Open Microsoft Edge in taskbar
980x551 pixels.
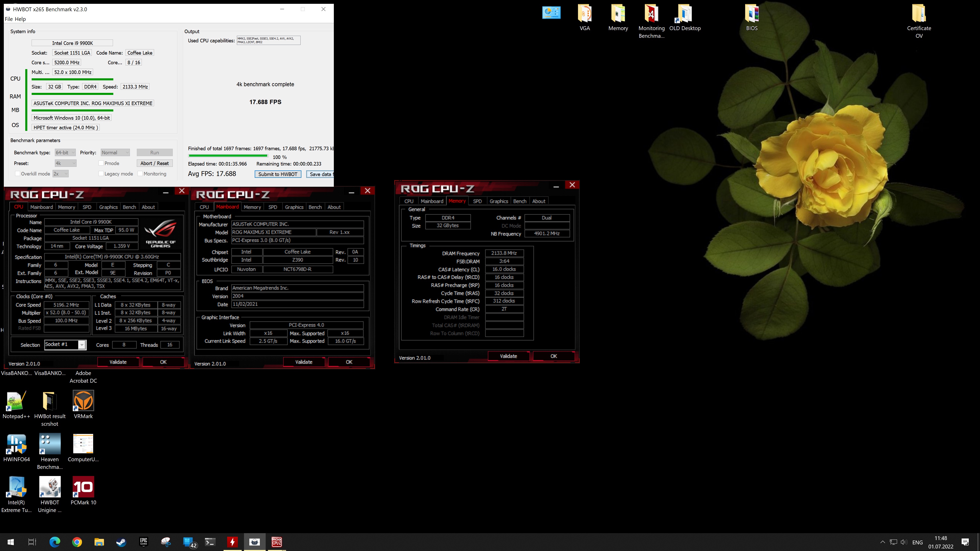point(55,542)
